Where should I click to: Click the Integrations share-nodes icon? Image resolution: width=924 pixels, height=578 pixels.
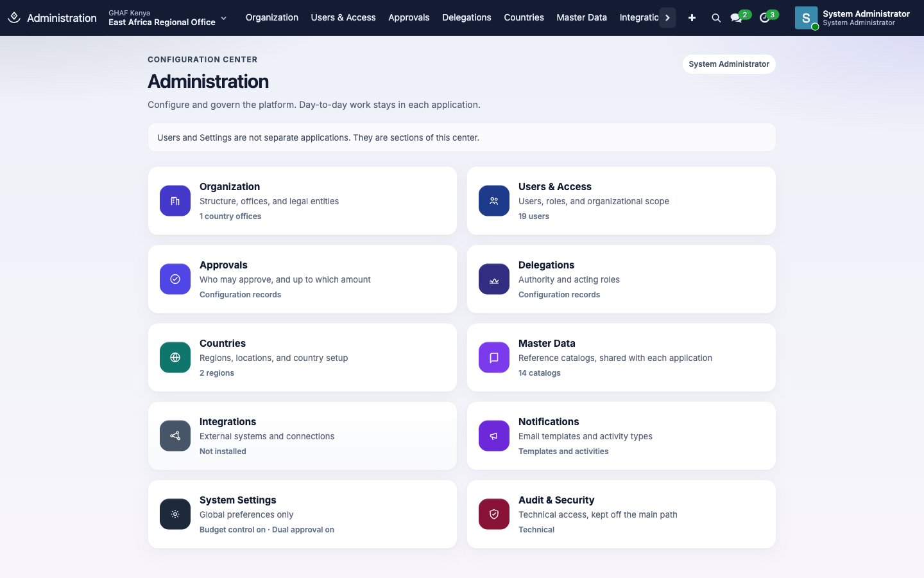[175, 436]
